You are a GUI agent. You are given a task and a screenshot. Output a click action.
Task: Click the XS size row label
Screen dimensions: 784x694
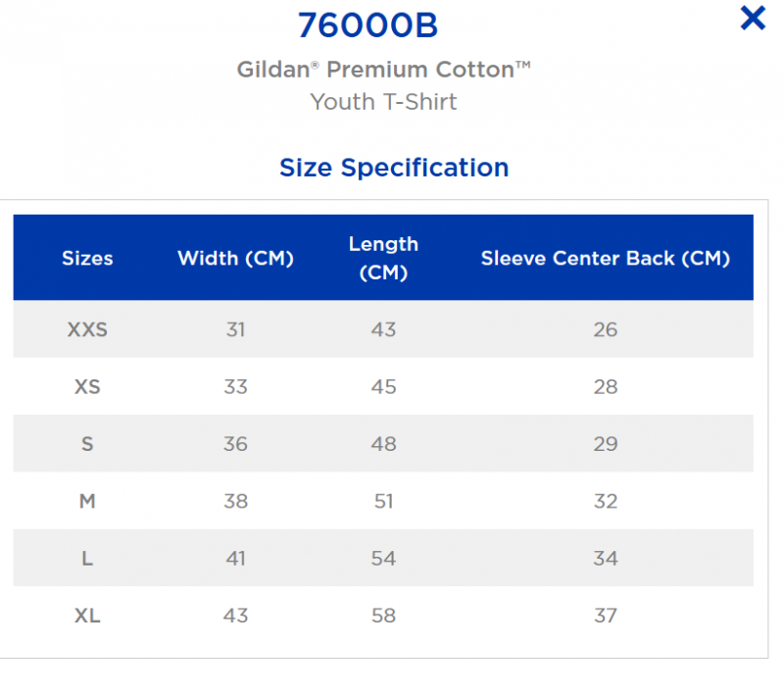tap(87, 387)
